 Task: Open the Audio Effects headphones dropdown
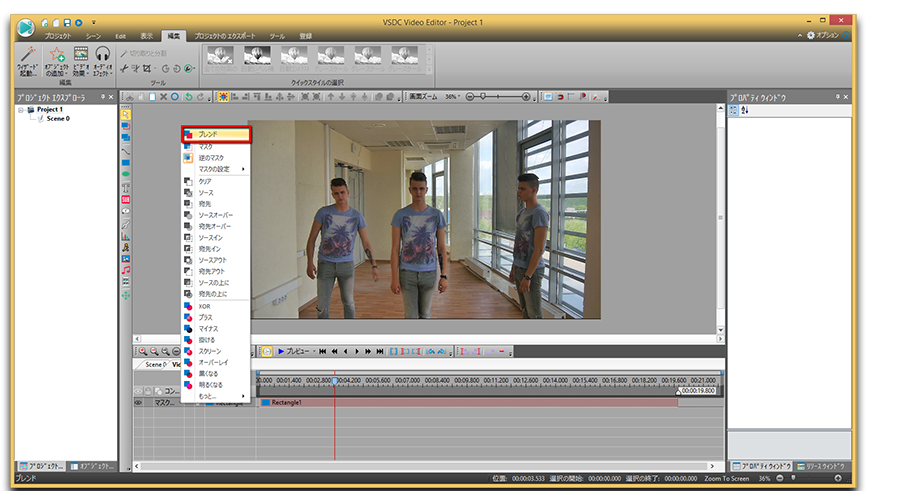tap(103, 61)
